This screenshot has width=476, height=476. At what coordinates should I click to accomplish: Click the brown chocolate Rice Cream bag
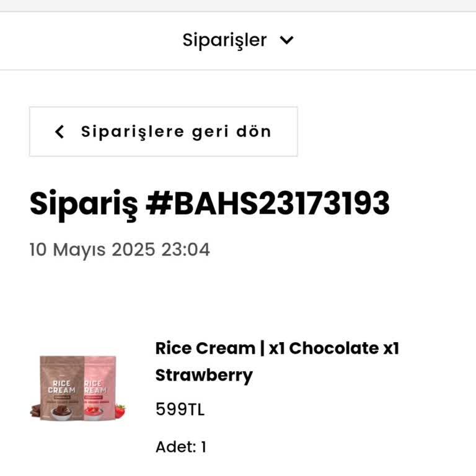click(62, 388)
